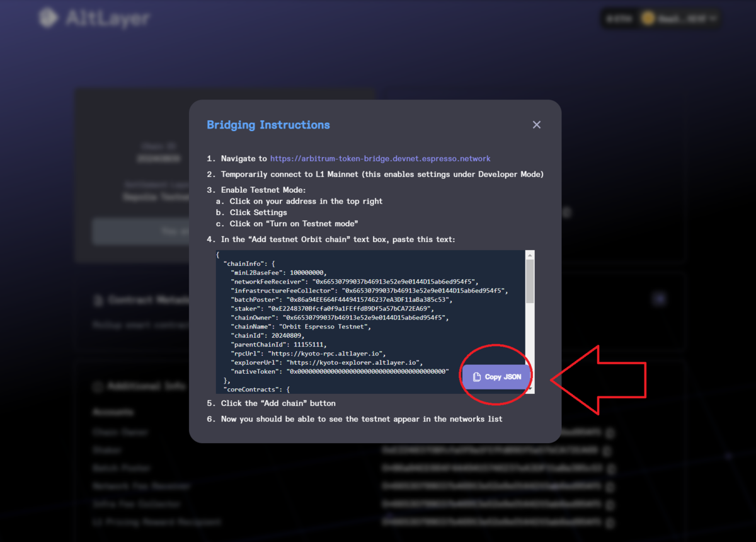The width and height of the screenshot is (756, 542).
Task: Click step 4 "Add testnet Orbit chain" text
Action: [x=338, y=240]
